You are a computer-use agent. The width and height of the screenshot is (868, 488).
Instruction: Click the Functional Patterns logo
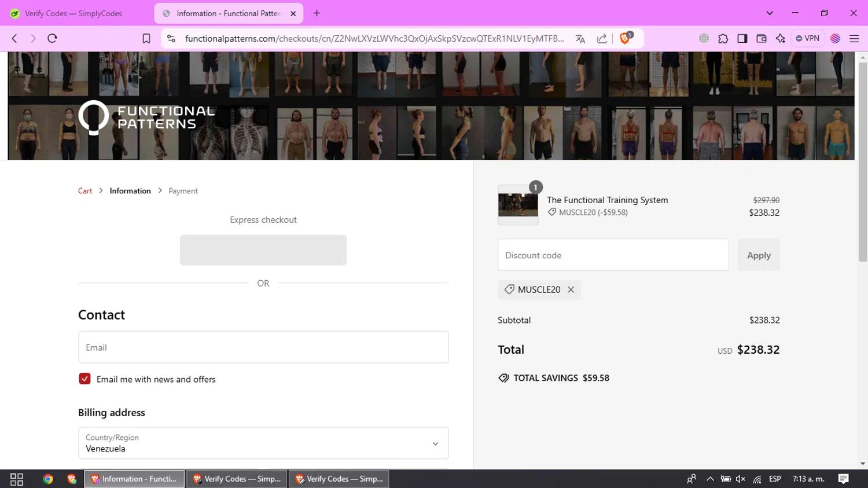pyautogui.click(x=146, y=118)
